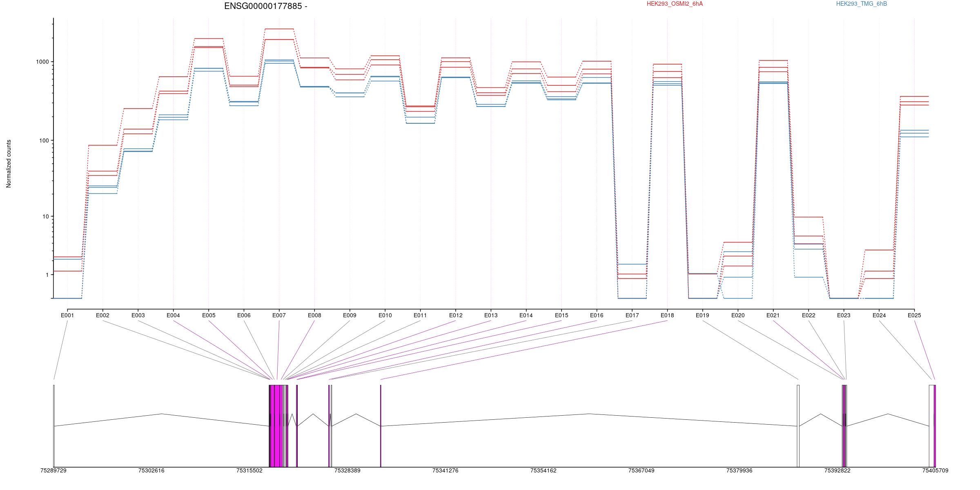Click the exon label E023
The width and height of the screenshot is (980, 490).
click(x=844, y=315)
